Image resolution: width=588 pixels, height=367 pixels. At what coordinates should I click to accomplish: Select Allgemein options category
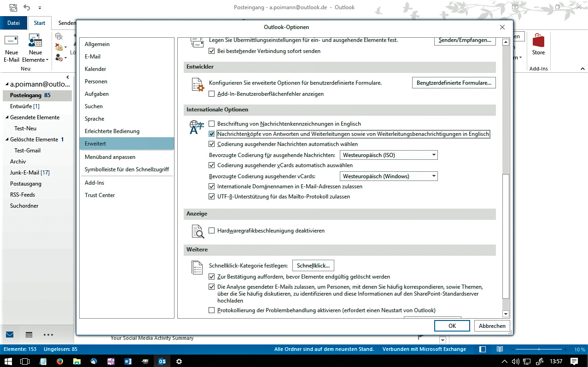click(127, 44)
